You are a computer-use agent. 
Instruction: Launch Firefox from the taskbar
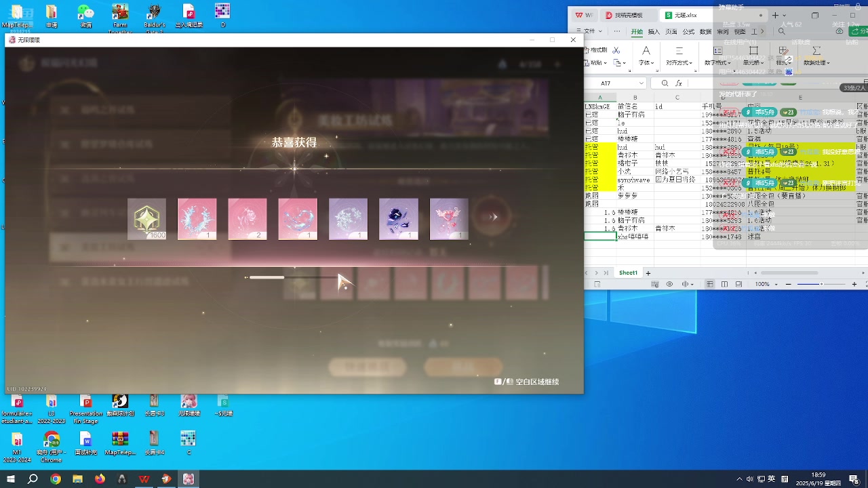[100, 479]
